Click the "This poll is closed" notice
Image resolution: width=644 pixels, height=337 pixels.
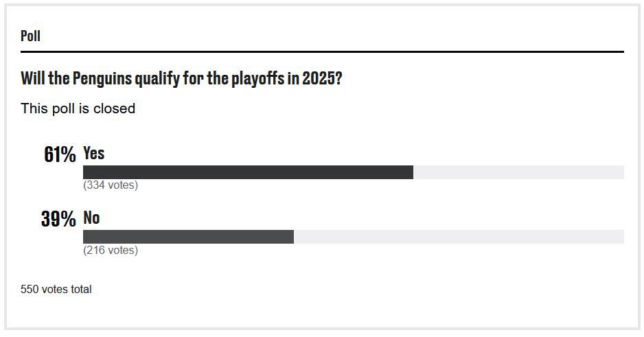click(x=78, y=108)
